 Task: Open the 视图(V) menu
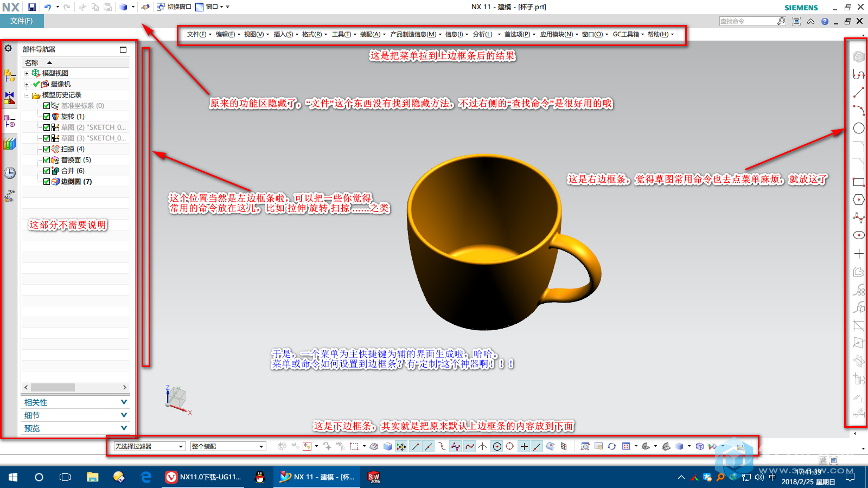click(x=256, y=34)
